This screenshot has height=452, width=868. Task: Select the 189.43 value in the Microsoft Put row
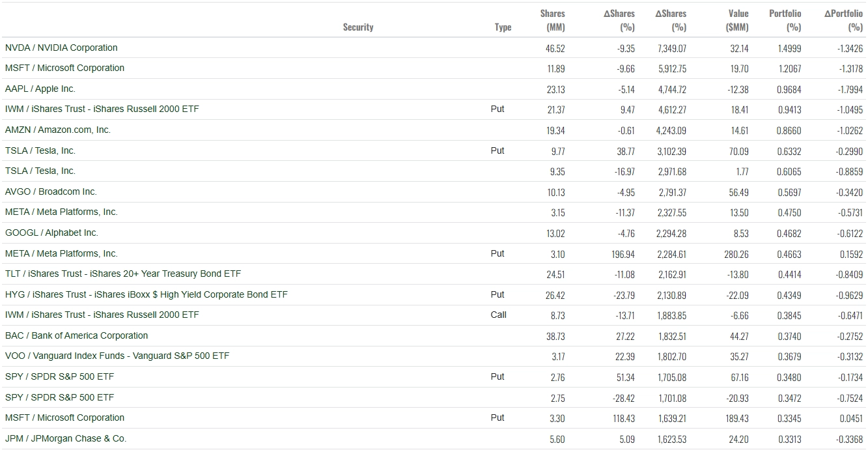coord(738,418)
